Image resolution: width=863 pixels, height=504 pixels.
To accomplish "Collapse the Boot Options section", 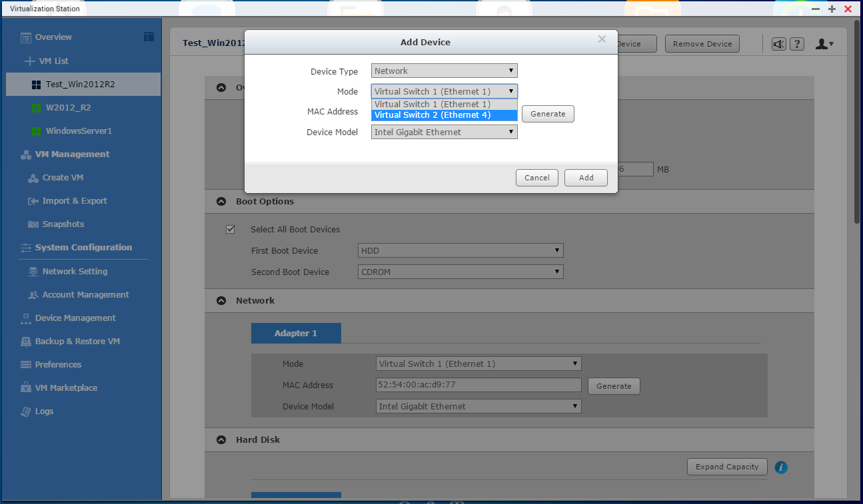I will (x=221, y=202).
